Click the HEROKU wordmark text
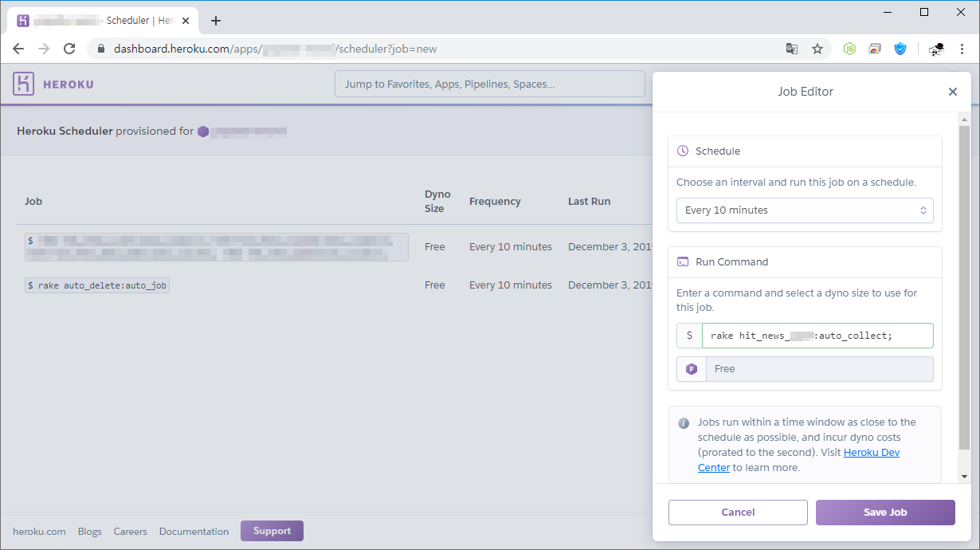This screenshot has width=980, height=550. (68, 84)
